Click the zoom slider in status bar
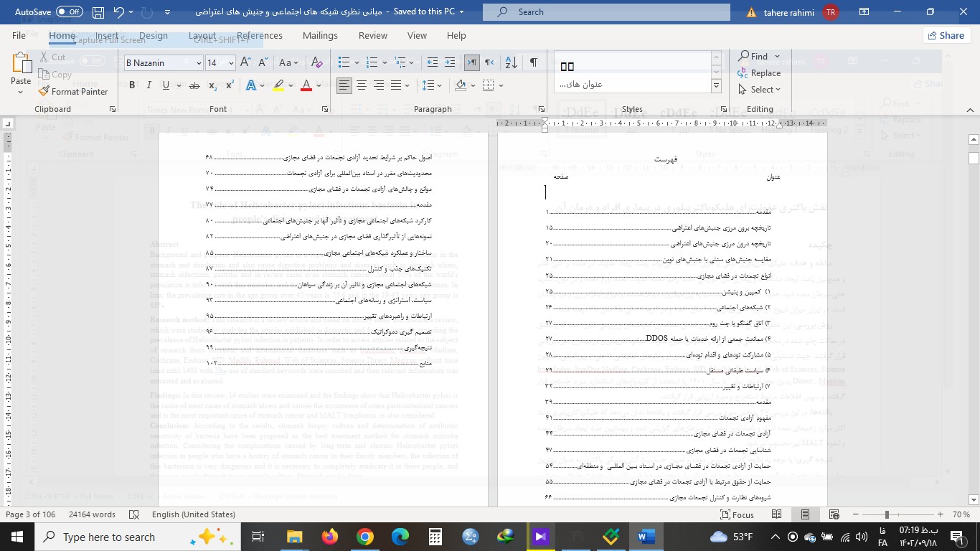This screenshot has width=980, height=551. [887, 514]
